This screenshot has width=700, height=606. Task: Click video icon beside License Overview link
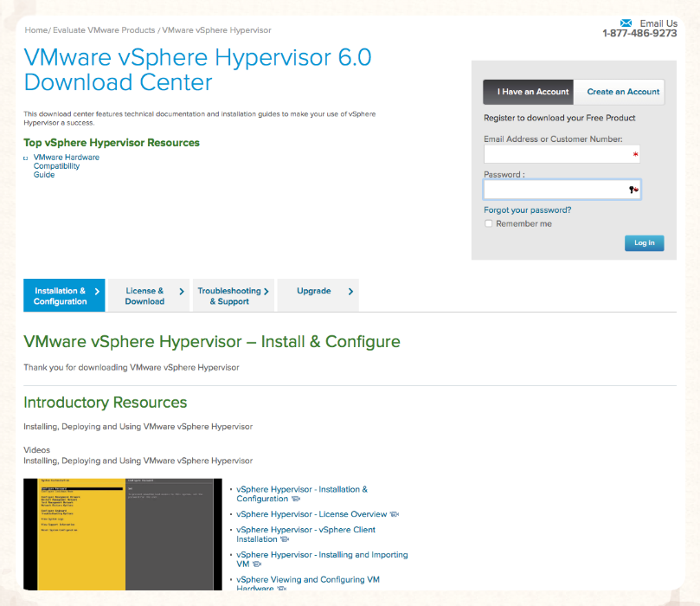[x=395, y=514]
